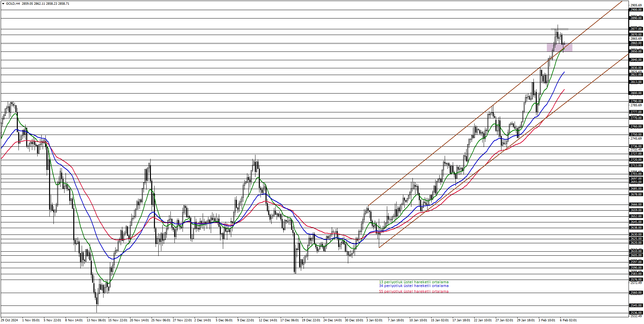Click the 2850.00 price level label
The height and width of the screenshot is (324, 644).
pos(636,51)
